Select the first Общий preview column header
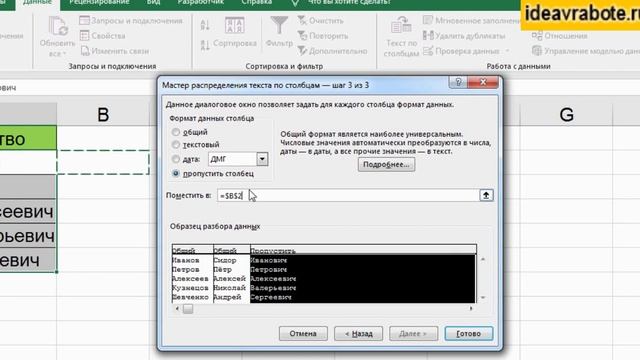This screenshot has height=360, width=640. click(192, 250)
